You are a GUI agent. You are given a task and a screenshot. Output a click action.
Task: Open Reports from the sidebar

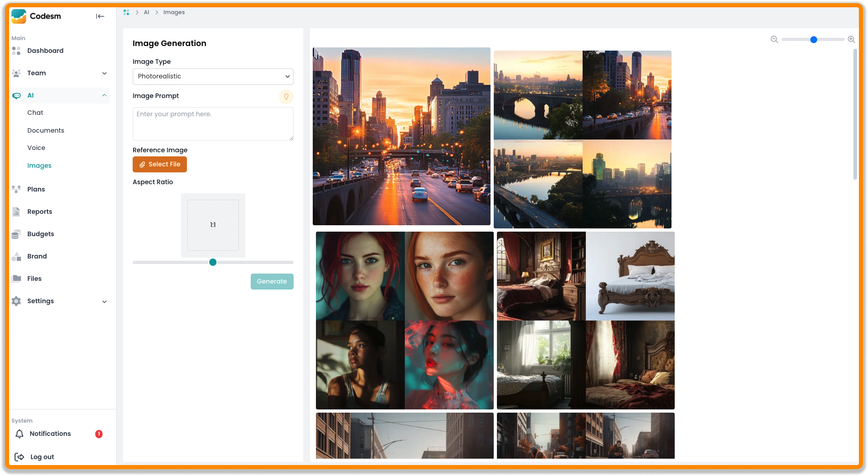click(x=39, y=212)
